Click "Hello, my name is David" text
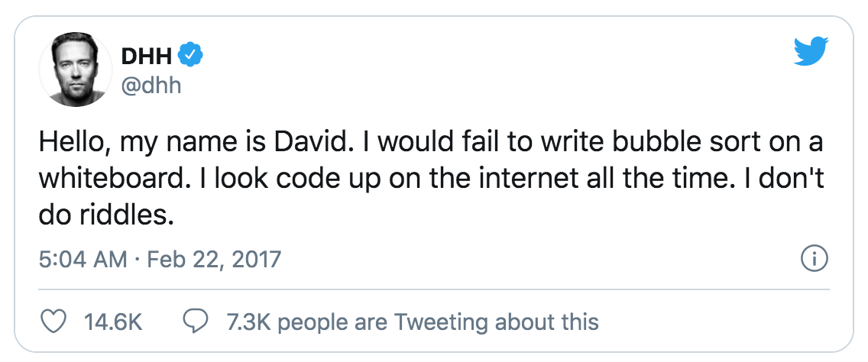 pyautogui.click(x=173, y=144)
